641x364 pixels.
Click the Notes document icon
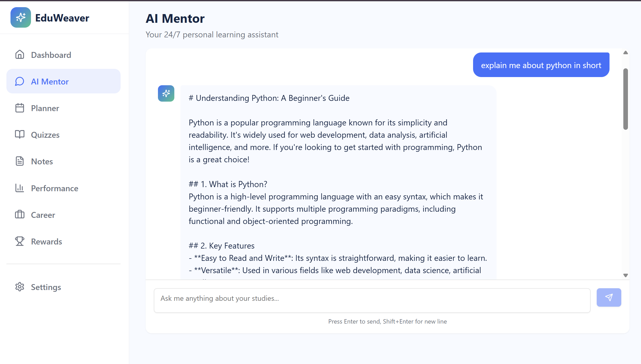tap(20, 161)
